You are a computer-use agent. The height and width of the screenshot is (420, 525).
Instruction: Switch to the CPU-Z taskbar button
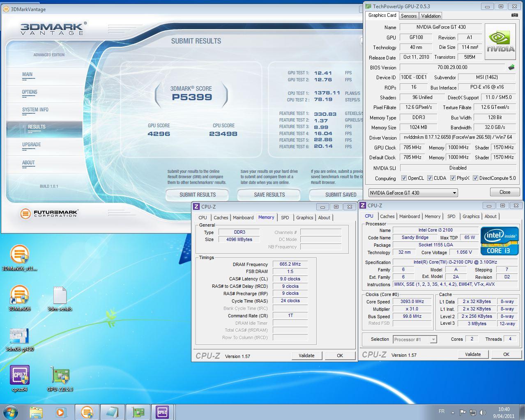pos(163,412)
